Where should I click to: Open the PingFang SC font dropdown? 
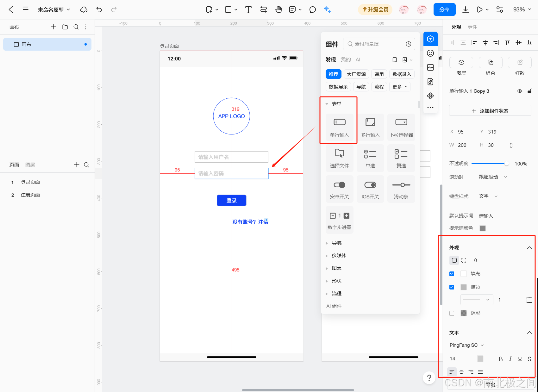pyautogui.click(x=467, y=345)
